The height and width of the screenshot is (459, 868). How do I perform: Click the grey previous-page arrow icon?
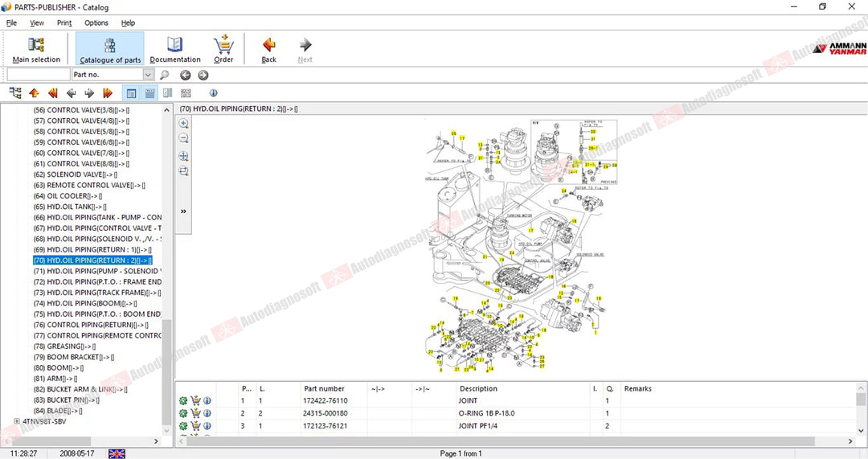point(72,93)
